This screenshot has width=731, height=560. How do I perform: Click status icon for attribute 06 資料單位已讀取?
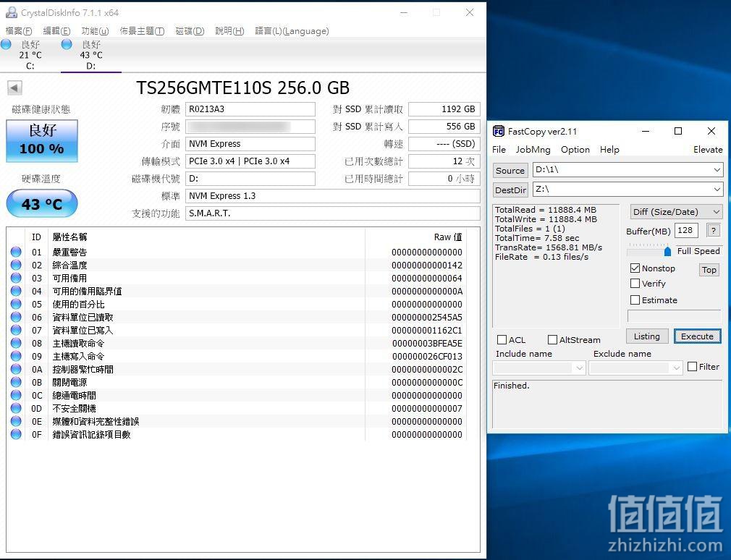coord(16,317)
